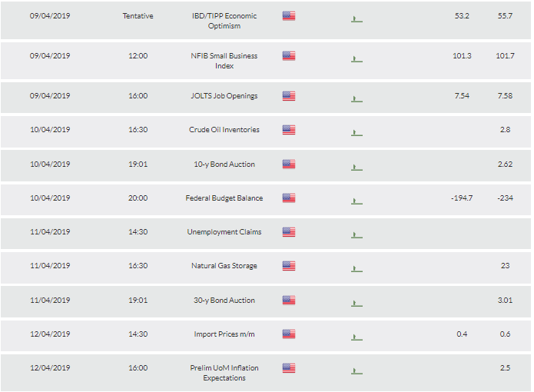This screenshot has height=392, width=534.
Task: Click the Import Prices m/m event title
Action: [x=224, y=334]
